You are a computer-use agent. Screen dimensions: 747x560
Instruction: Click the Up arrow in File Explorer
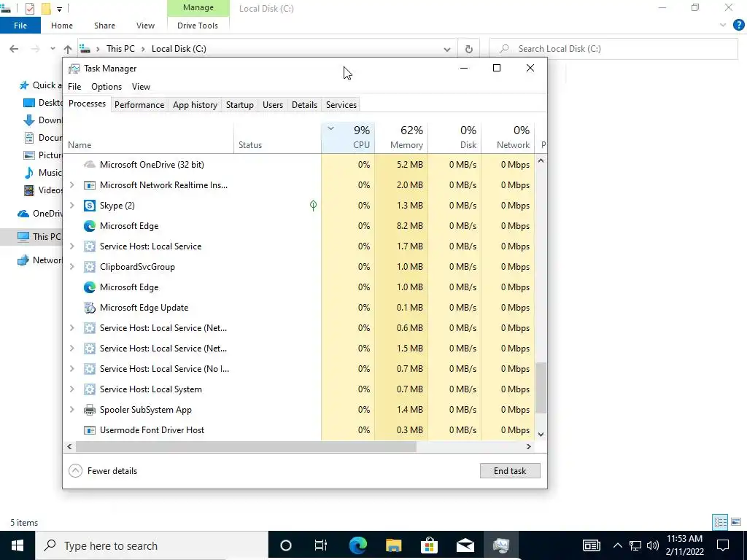coord(68,49)
